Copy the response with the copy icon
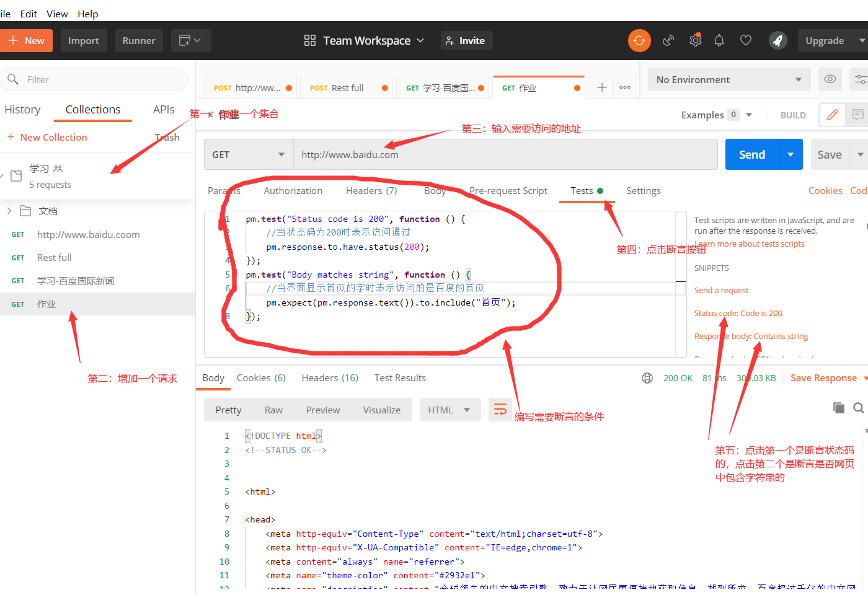The width and height of the screenshot is (868, 595). (x=839, y=407)
